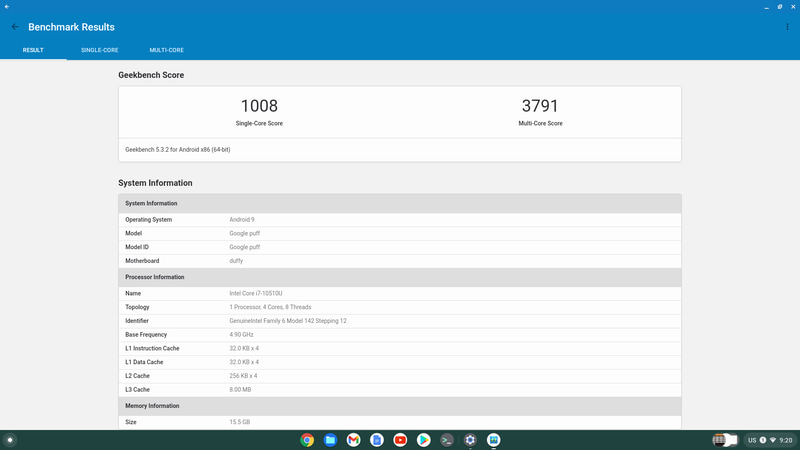
Task: Click the notification count badge in tray
Action: click(763, 440)
